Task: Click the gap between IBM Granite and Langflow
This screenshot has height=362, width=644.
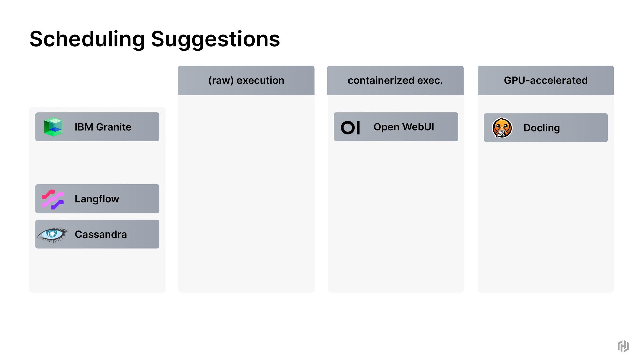Action: (x=97, y=163)
